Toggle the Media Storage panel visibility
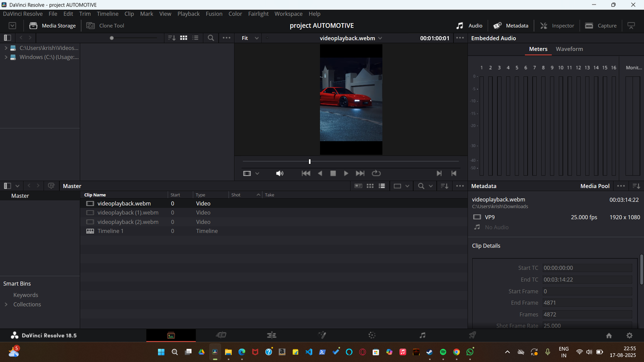644x362 pixels. tap(52, 25)
